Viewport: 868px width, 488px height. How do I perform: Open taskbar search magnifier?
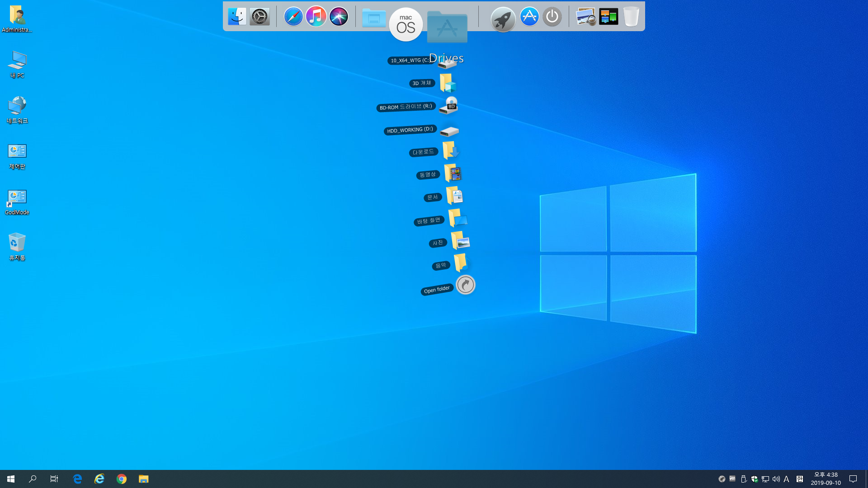(33, 479)
